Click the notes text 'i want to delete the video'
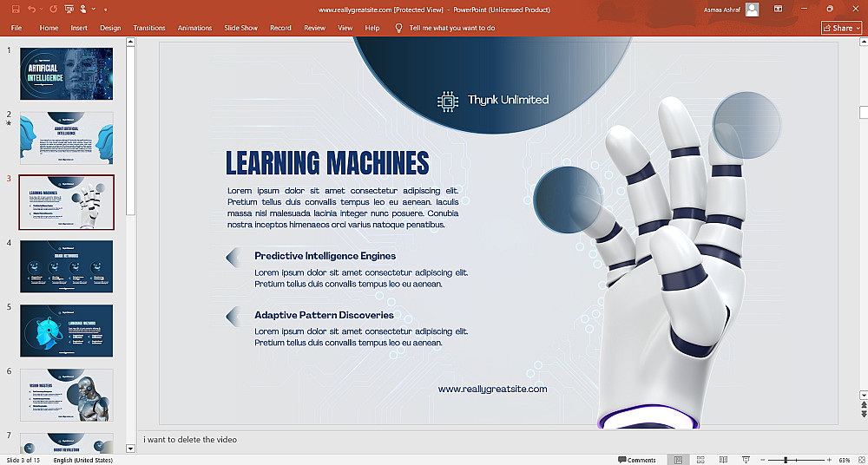 [190, 440]
